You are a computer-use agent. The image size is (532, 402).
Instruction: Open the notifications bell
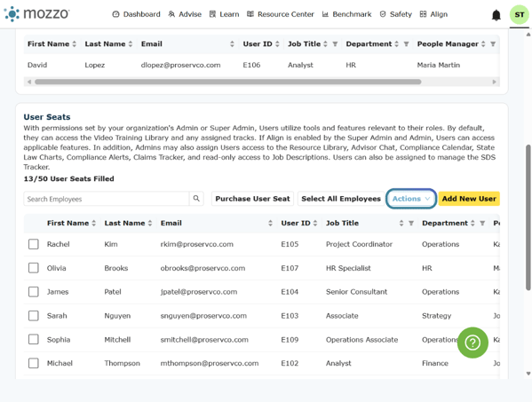tap(496, 15)
